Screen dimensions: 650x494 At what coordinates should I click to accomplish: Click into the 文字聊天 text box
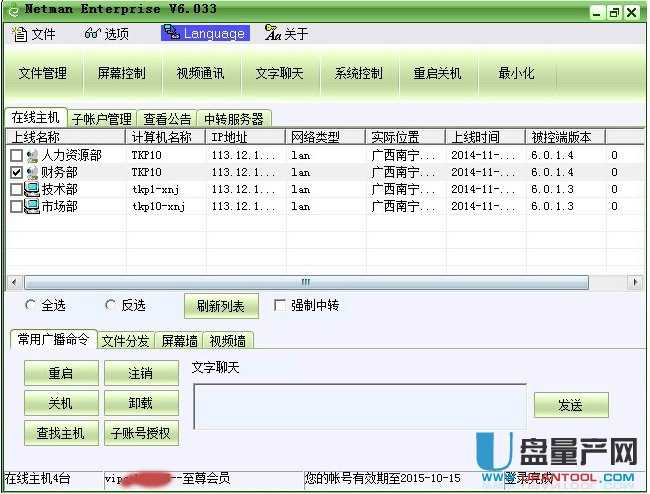[x=359, y=405]
